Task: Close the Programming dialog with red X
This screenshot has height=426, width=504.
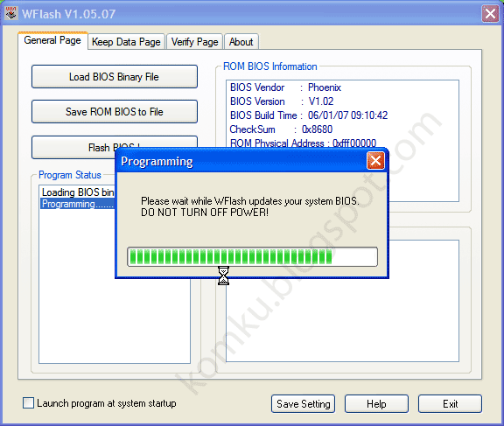Action: point(375,160)
